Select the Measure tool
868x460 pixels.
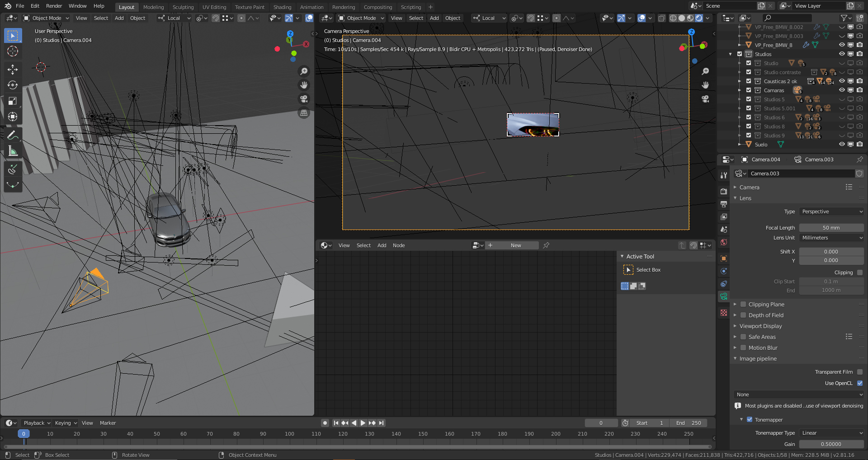click(13, 151)
